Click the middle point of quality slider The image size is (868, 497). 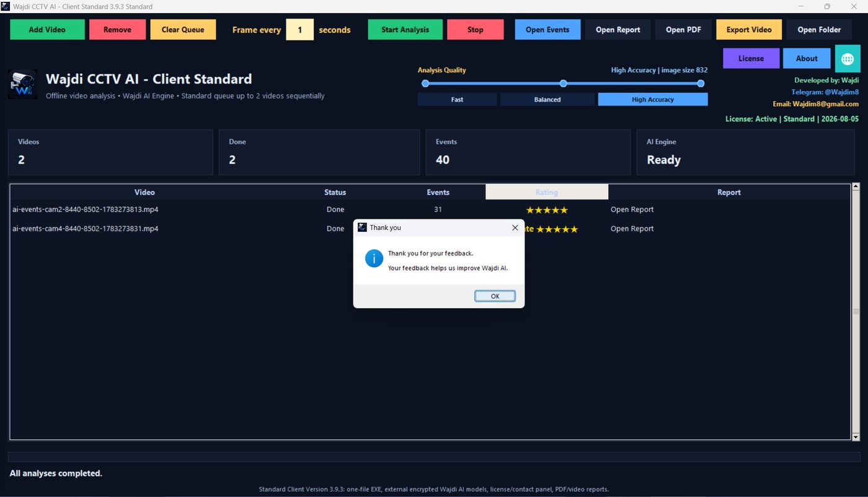563,83
